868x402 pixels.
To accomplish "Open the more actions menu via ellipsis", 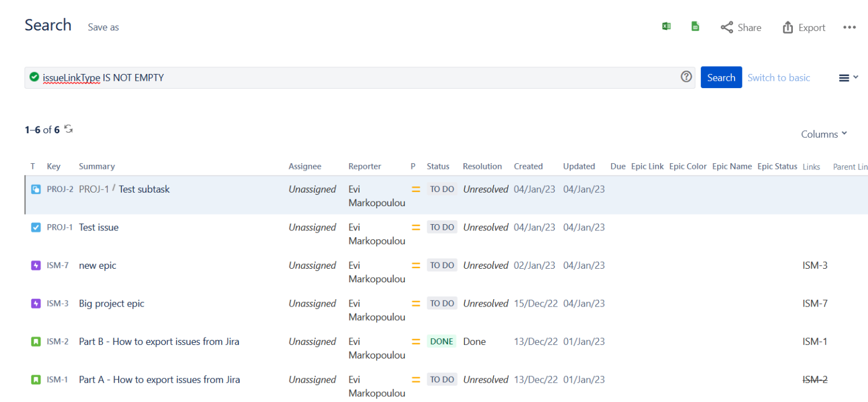I will (849, 27).
